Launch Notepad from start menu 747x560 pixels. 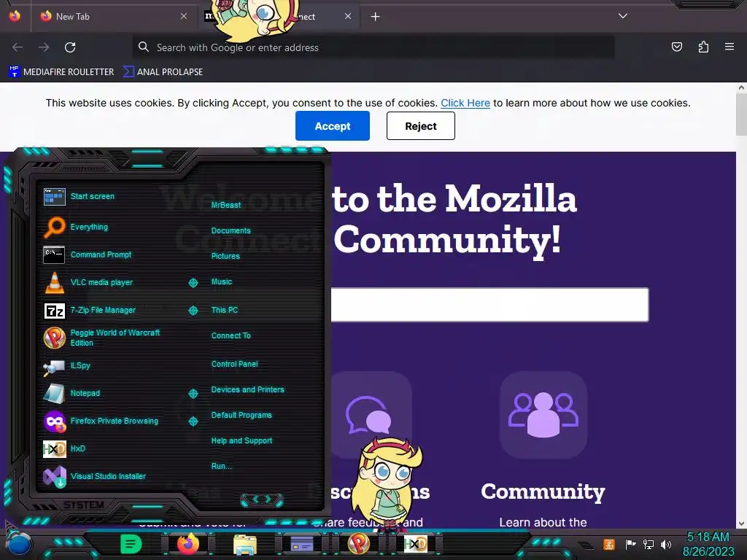pyautogui.click(x=71, y=393)
